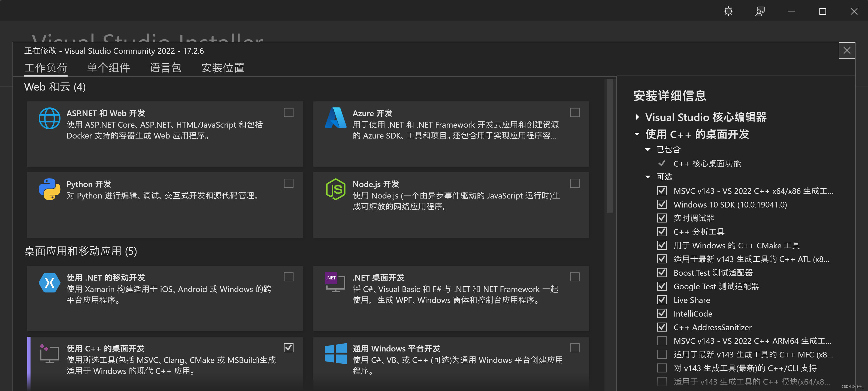This screenshot has width=868, height=391.
Task: Uncheck the C++ ATL v143 option
Action: 662,259
